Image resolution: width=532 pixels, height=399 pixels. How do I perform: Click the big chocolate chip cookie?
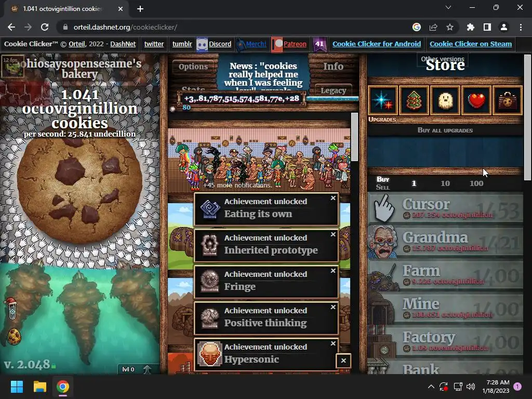pos(79,190)
